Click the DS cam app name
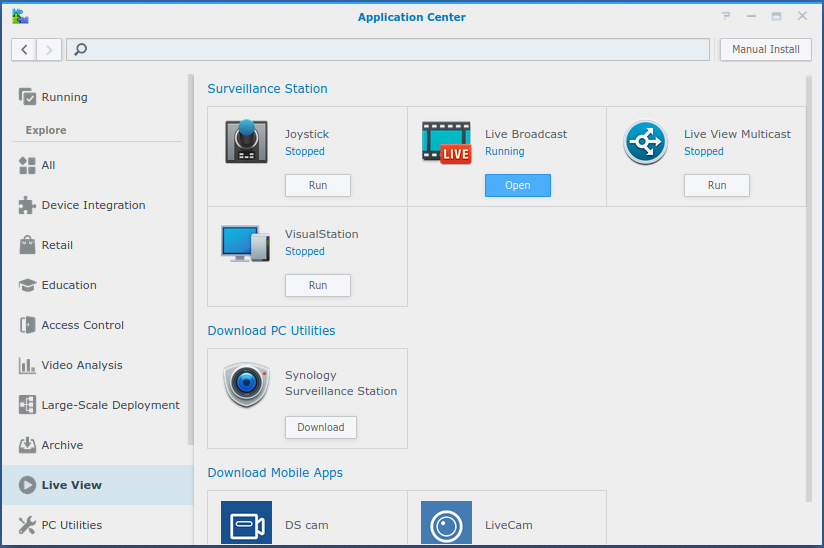 tap(307, 525)
